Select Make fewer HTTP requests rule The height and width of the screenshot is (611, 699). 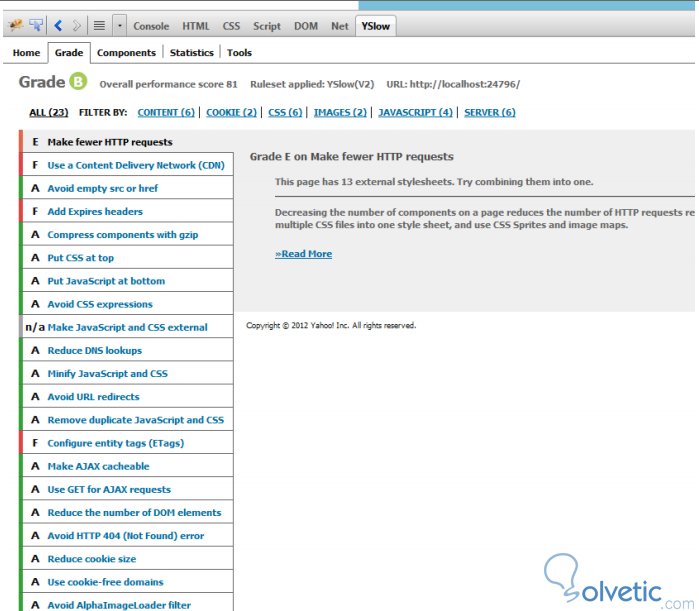click(x=127, y=142)
